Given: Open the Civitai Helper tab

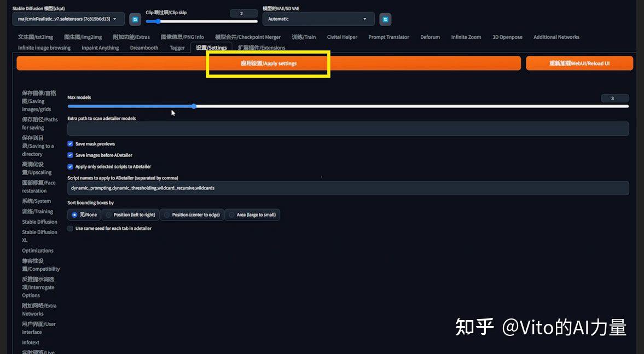Looking at the screenshot, I should click(x=341, y=37).
